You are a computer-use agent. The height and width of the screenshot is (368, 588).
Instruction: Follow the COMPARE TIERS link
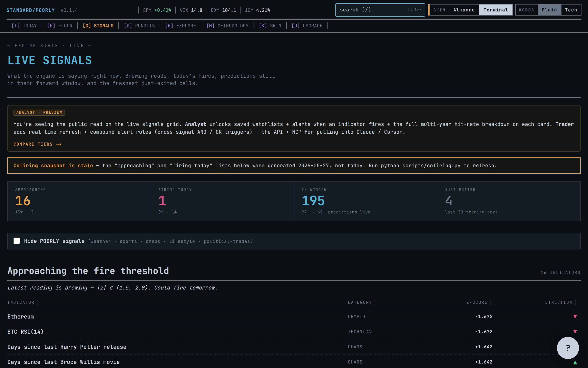click(x=37, y=144)
